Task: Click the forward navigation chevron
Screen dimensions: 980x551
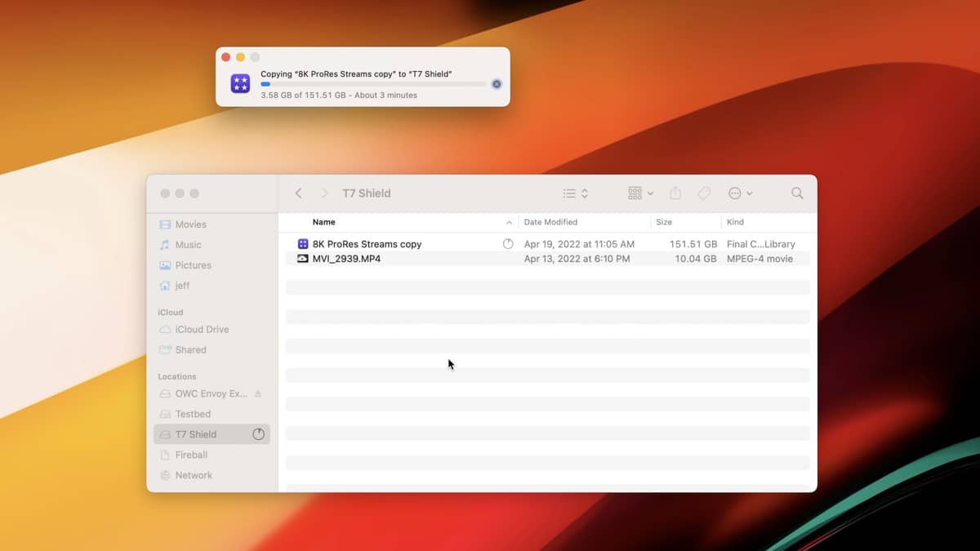Action: [324, 193]
